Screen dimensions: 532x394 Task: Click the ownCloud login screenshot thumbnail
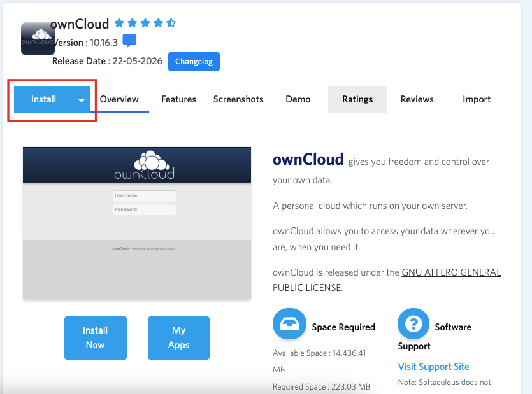137,223
